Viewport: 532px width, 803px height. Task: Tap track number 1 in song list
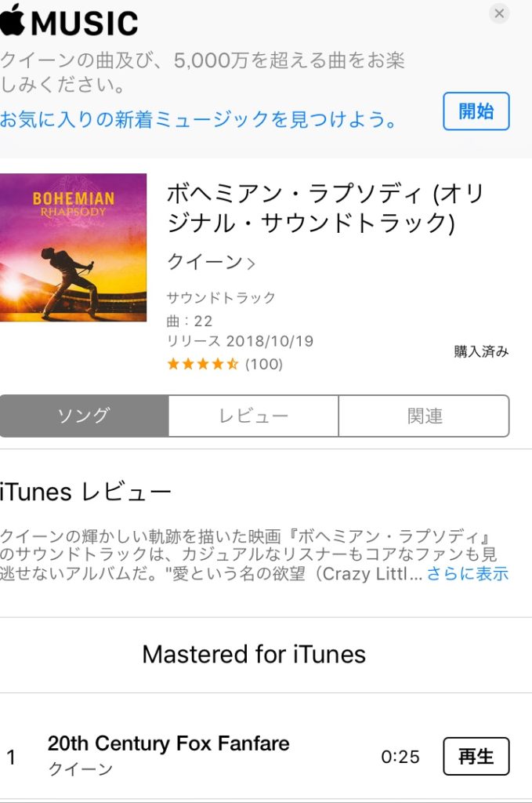(x=11, y=757)
